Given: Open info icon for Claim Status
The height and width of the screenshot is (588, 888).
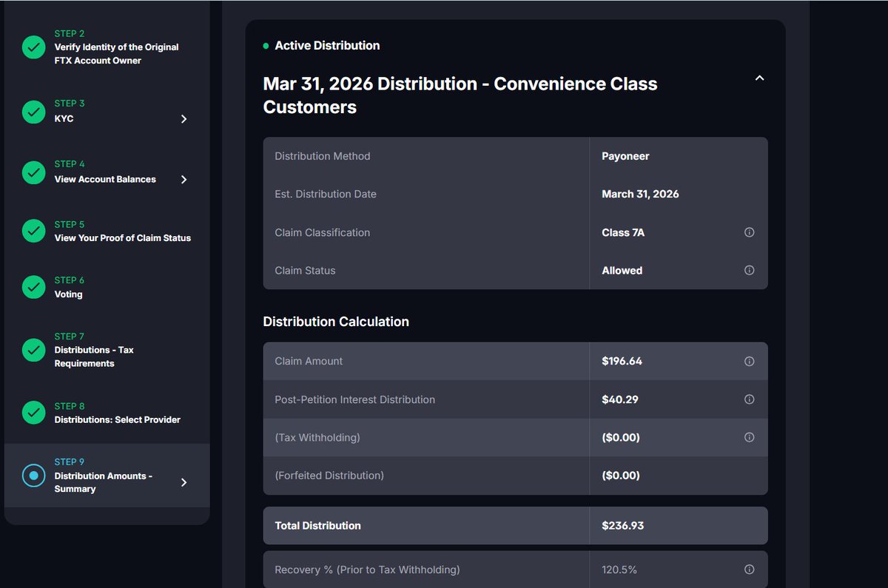Looking at the screenshot, I should pyautogui.click(x=749, y=270).
